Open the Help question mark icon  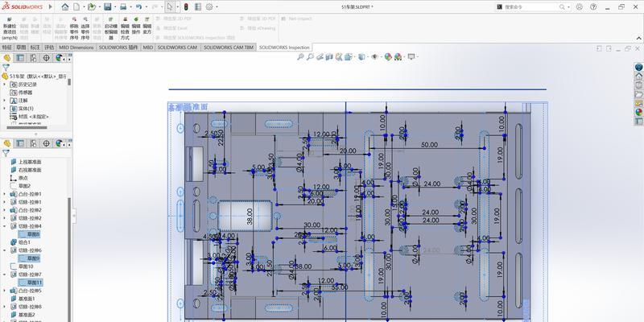point(593,7)
